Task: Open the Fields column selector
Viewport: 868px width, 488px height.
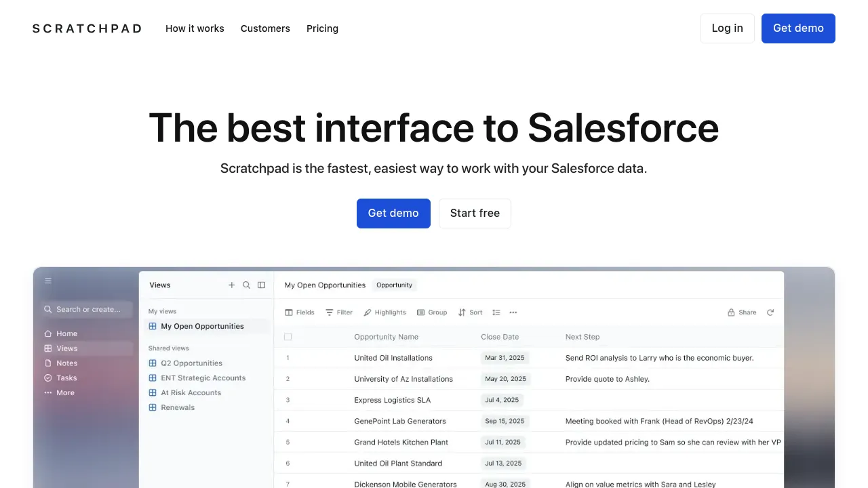Action: pyautogui.click(x=300, y=312)
